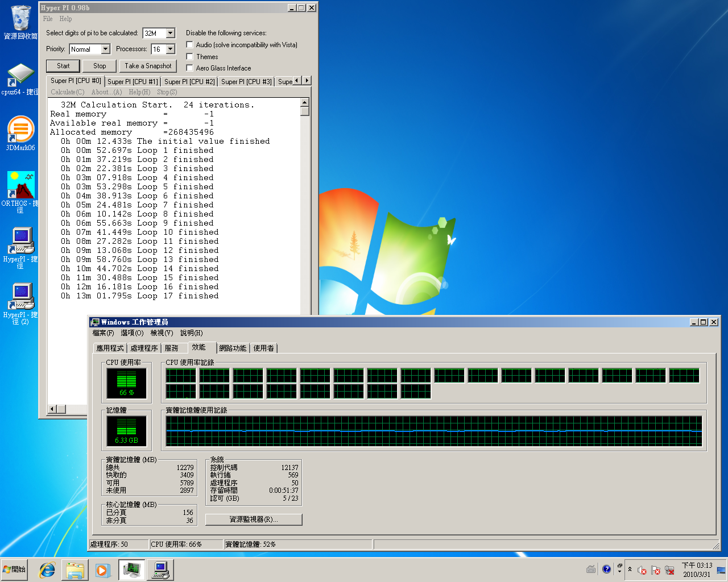Switch to Processes (處理程序) tab
Screen dimensions: 728x582
coord(144,348)
